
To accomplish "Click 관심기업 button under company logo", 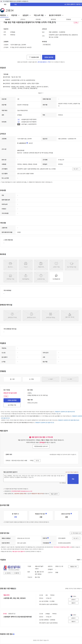I will coord(8,573).
